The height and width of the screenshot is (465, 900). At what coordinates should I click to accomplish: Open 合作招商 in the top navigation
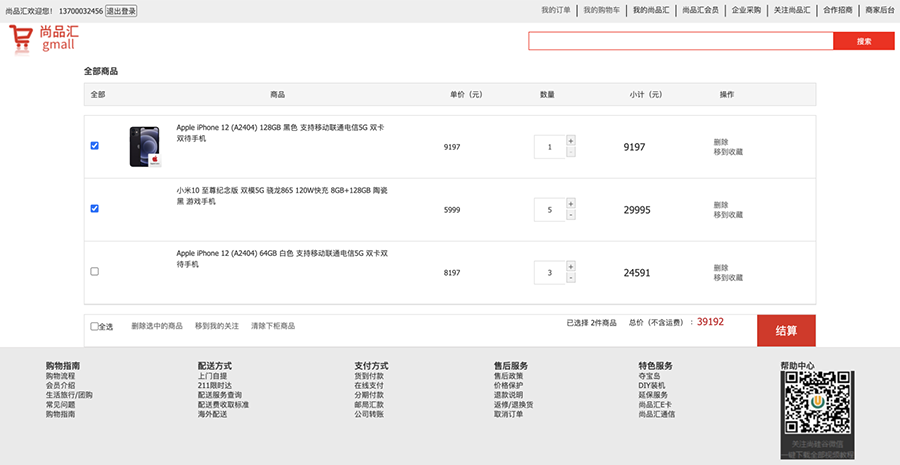838,10
